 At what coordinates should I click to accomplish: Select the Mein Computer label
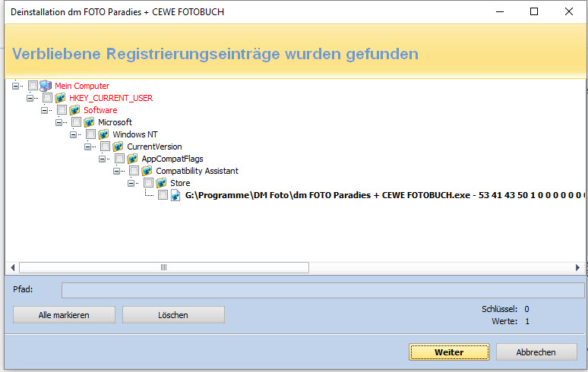[x=82, y=86]
